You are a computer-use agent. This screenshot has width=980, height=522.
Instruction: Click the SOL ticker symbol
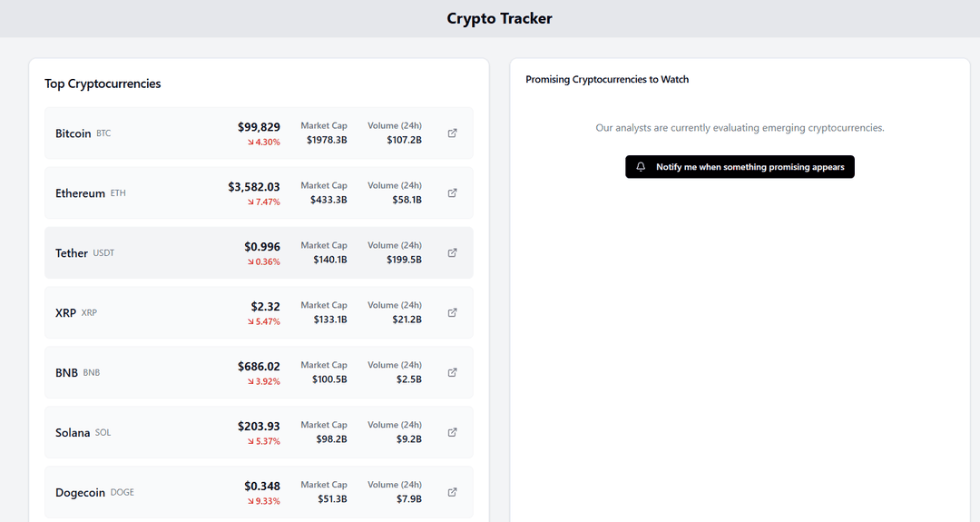(x=103, y=433)
